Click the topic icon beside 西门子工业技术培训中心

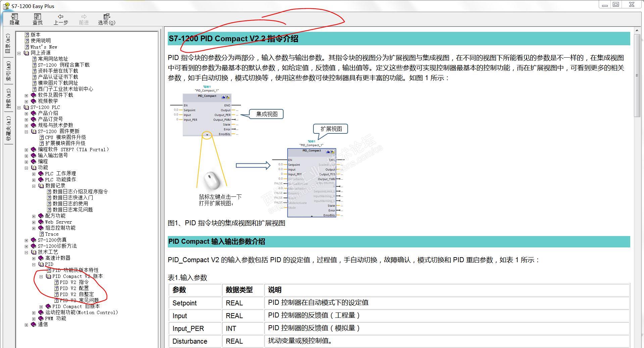(34, 89)
